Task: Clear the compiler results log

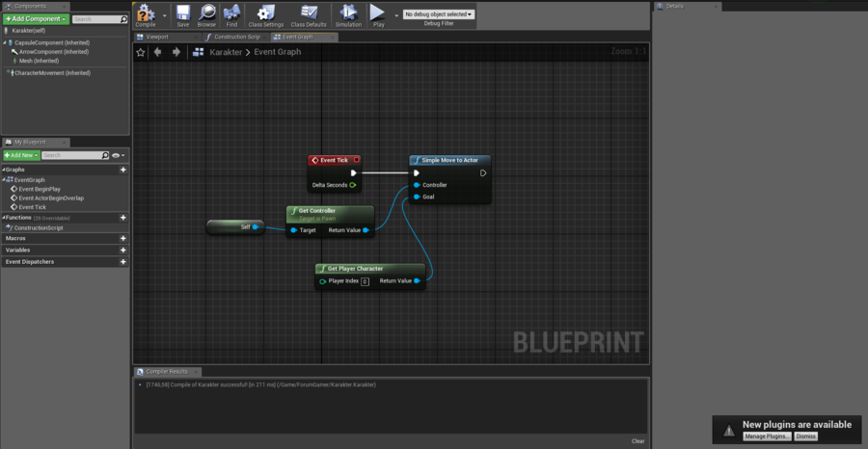Action: (x=637, y=440)
